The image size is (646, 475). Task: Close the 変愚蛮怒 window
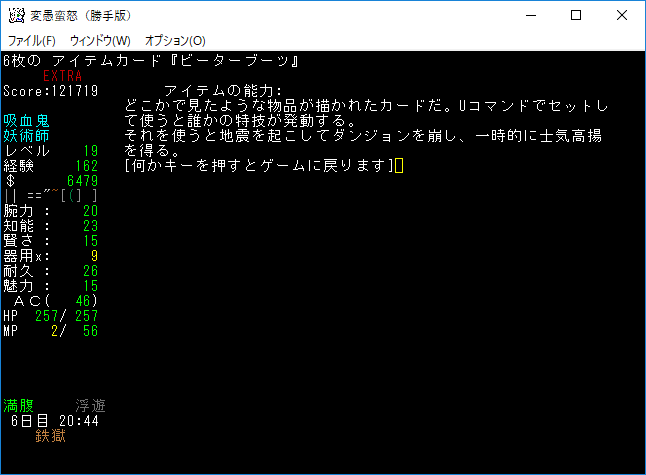coord(622,16)
